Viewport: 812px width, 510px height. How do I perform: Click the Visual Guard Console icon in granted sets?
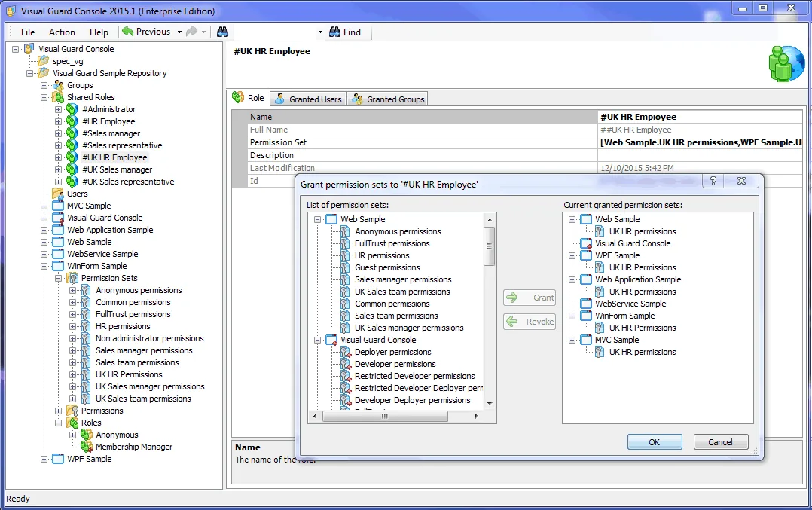point(586,243)
